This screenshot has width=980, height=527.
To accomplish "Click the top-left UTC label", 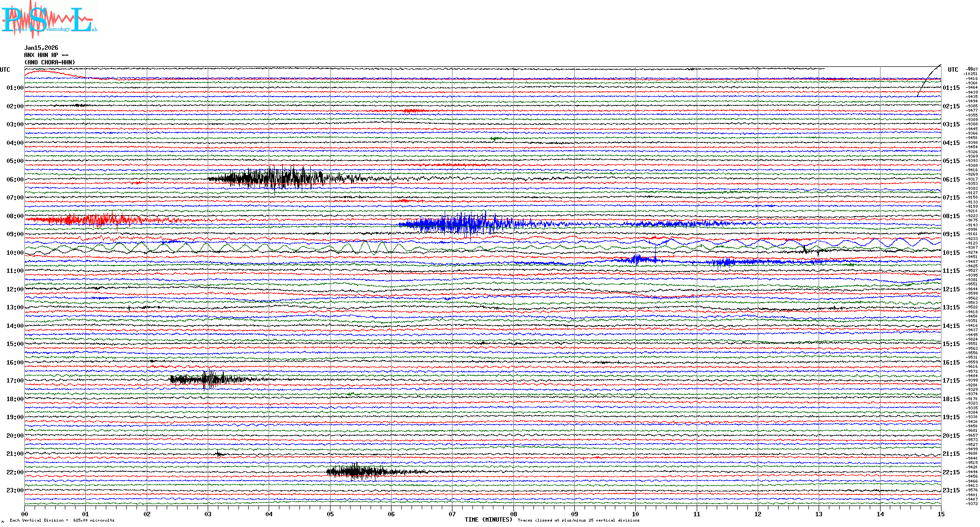I will pyautogui.click(x=5, y=70).
